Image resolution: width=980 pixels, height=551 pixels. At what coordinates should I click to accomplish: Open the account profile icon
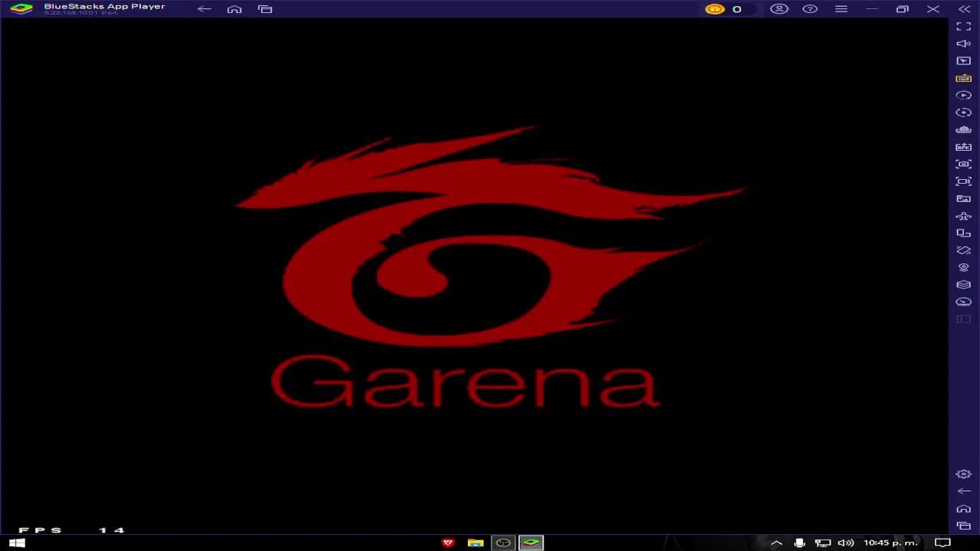pyautogui.click(x=779, y=9)
